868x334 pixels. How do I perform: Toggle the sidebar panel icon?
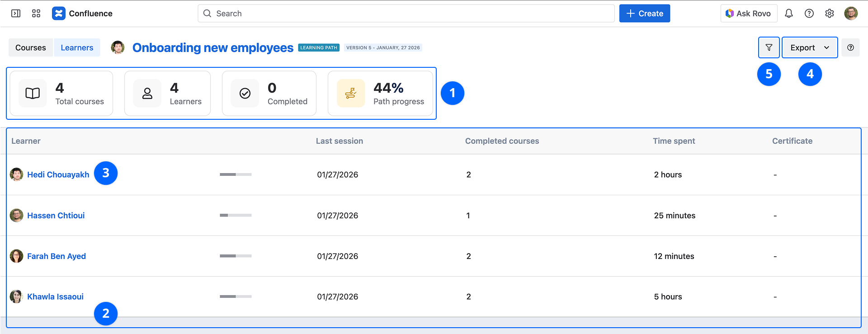point(16,14)
